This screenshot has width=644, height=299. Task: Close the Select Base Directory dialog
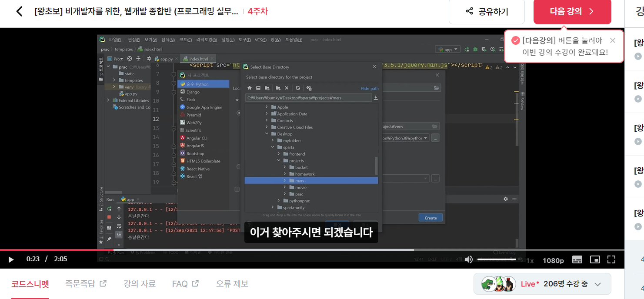coord(374,67)
